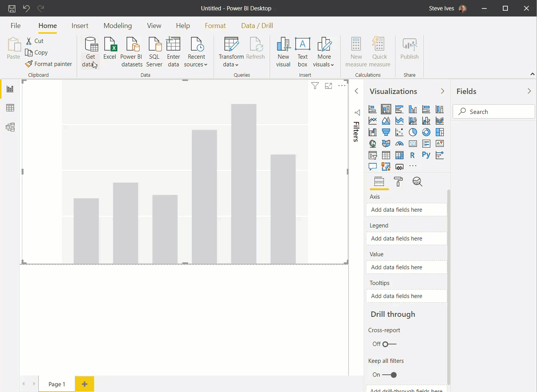Insert a Python script visual

tap(426, 155)
